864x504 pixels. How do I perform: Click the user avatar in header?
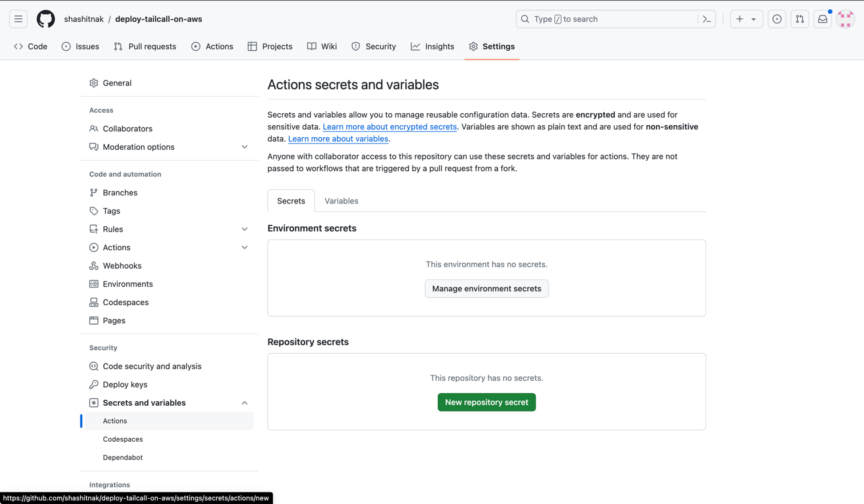tap(845, 19)
